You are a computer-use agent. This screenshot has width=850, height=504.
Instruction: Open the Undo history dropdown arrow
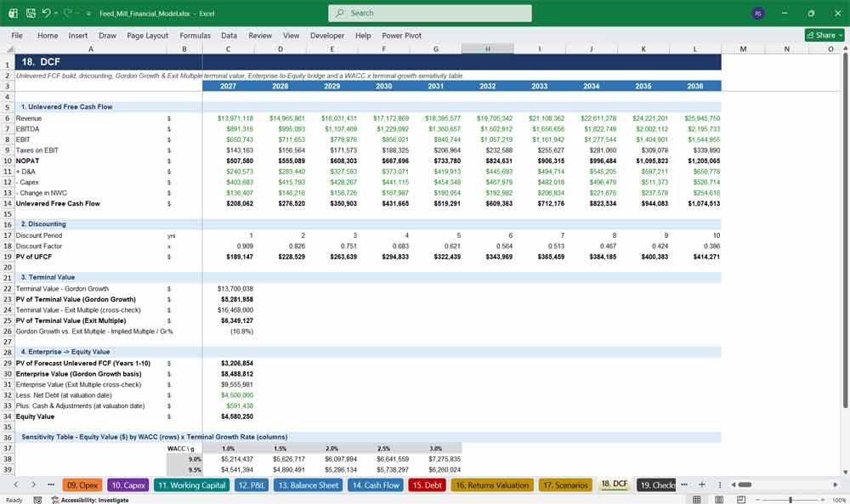(55, 13)
